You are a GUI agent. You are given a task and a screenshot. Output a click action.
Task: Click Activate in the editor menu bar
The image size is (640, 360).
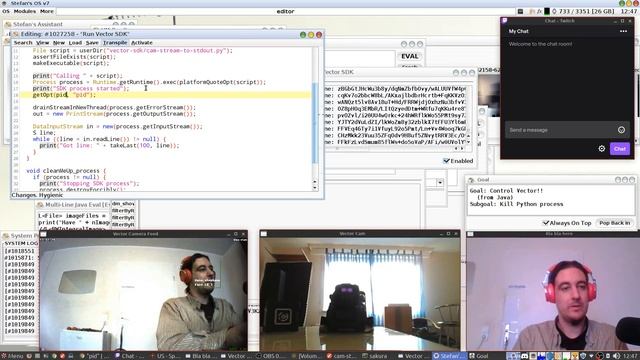pyautogui.click(x=142, y=42)
